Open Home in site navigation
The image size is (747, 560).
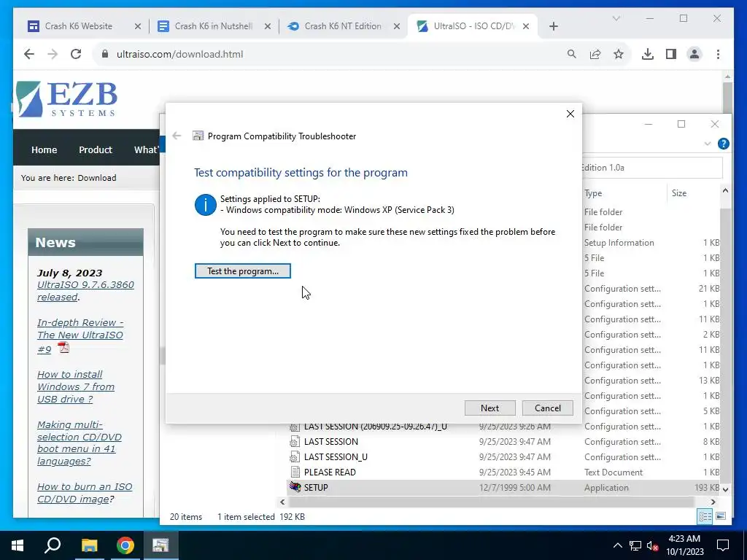pyautogui.click(x=44, y=149)
